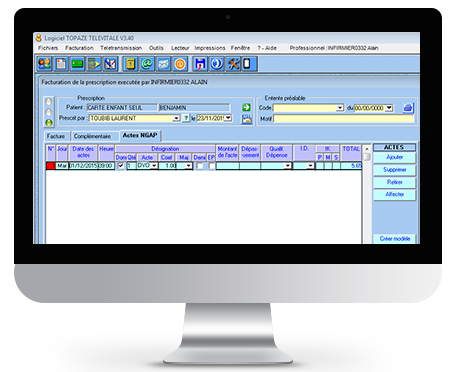Image resolution: width=451 pixels, height=372 pixels.
Task: Open the Facturation menu
Action: tap(79, 48)
